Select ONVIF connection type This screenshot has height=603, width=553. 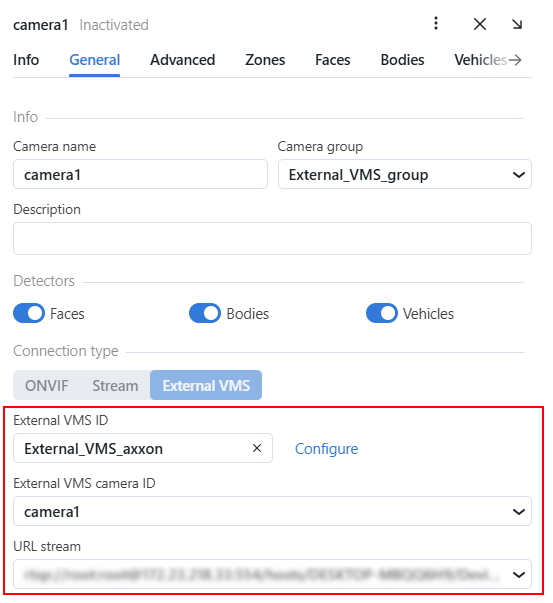pos(47,385)
